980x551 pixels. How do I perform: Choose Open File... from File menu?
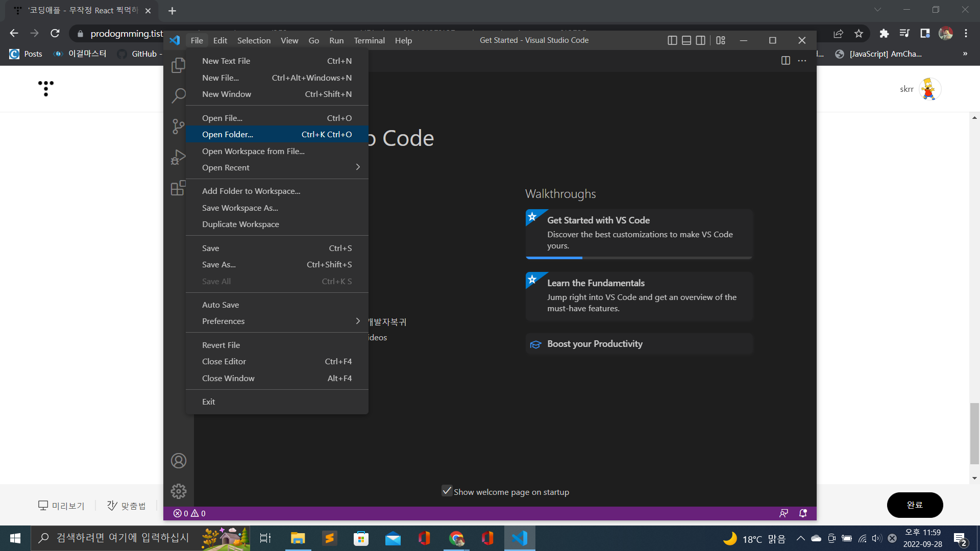pyautogui.click(x=277, y=118)
